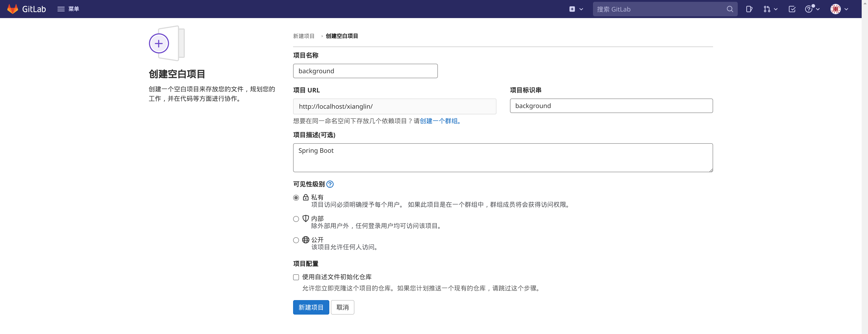Viewport: 868px width, 334px height.
Task: Enable the 使用自述文件初始化仓库 checkbox
Action: pyautogui.click(x=296, y=278)
